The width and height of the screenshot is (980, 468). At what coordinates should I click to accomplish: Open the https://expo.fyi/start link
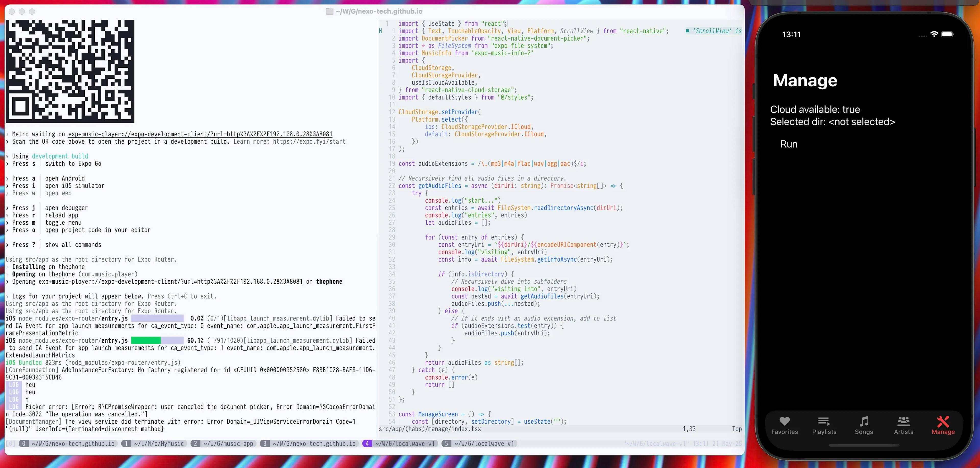tap(309, 141)
